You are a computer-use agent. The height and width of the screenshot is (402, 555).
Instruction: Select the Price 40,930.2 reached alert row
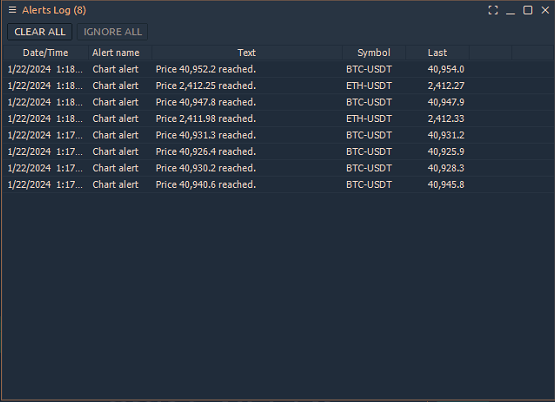(x=278, y=168)
